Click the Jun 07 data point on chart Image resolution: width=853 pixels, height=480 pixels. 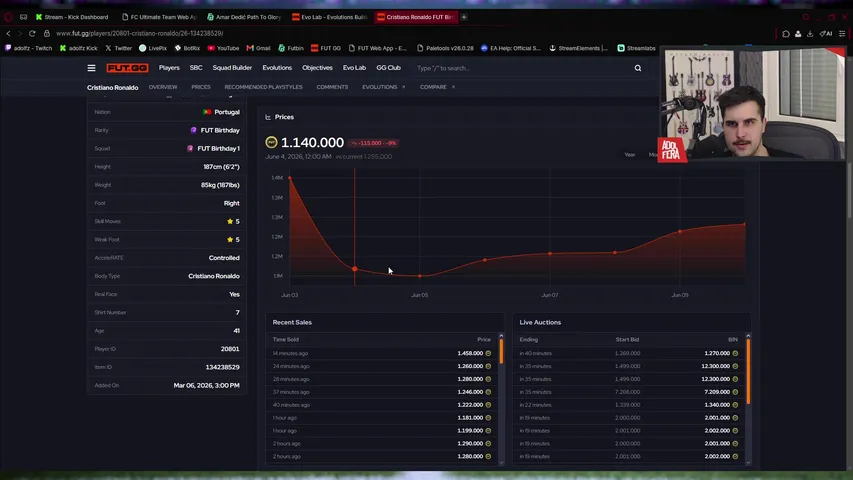tap(550, 254)
